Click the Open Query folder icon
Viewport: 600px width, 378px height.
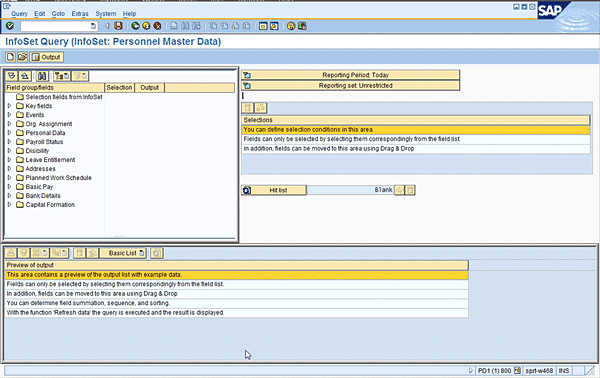click(22, 57)
